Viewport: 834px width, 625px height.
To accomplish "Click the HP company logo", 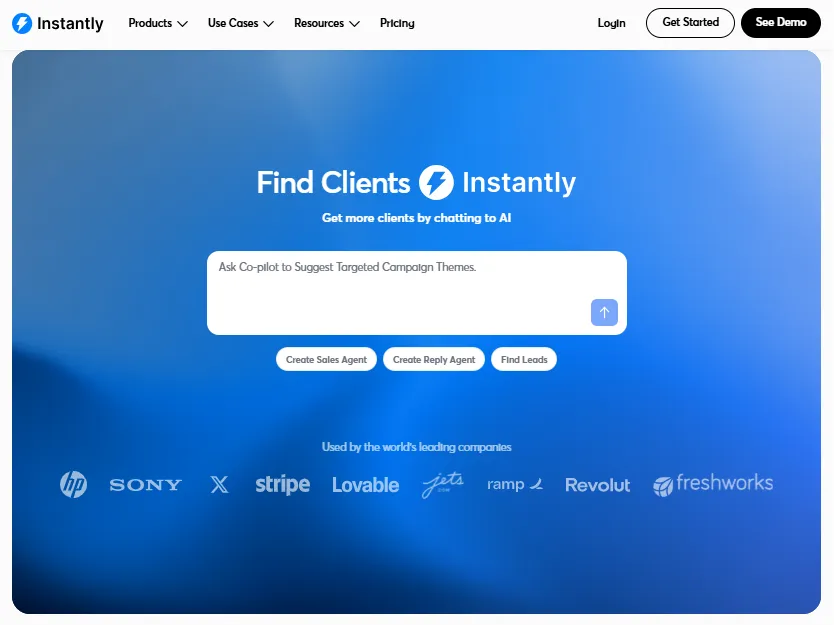I will (x=73, y=485).
